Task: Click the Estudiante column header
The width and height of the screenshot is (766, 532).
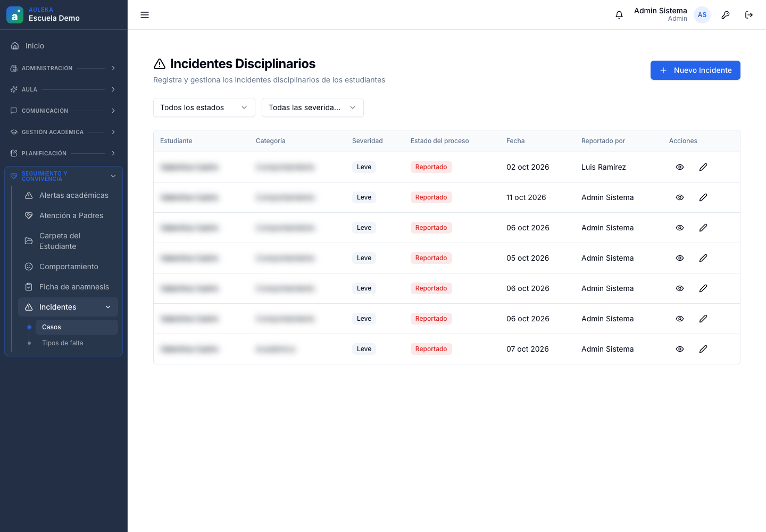Action: 176,141
